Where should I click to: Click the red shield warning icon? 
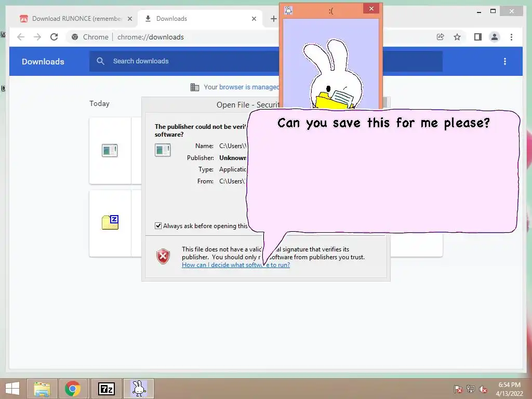(x=163, y=257)
